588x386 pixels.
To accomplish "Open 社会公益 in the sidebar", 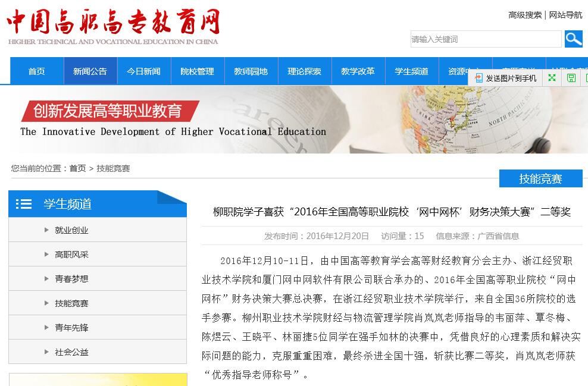I will pyautogui.click(x=71, y=352).
